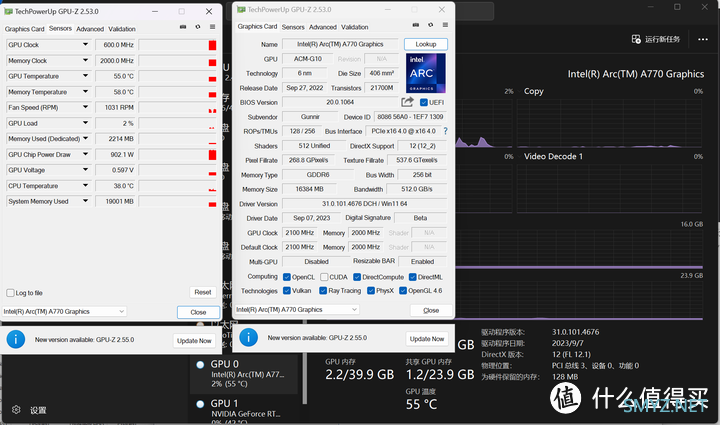This screenshot has height=425, width=720.
Task: Click the Reset button in Sensors window
Action: [x=202, y=292]
